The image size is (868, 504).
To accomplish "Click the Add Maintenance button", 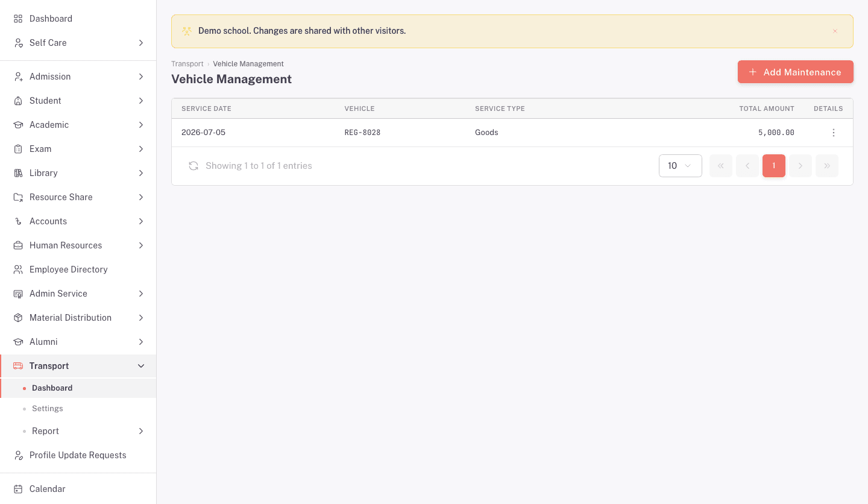I will [x=796, y=72].
